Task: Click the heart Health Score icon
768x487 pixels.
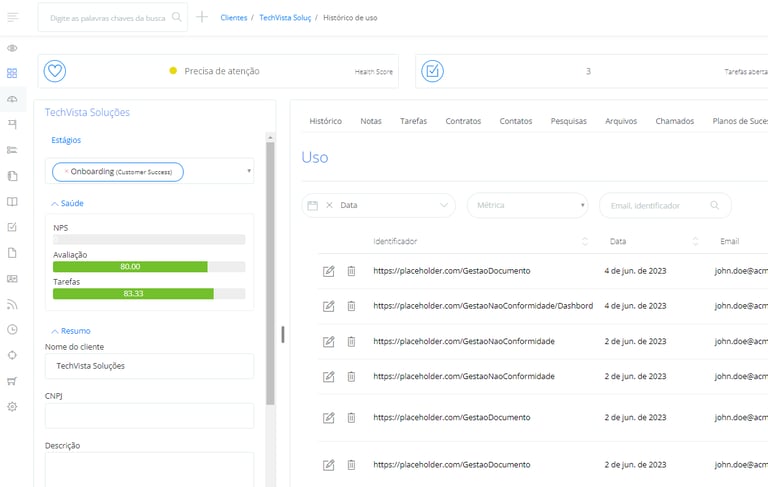Action: (55, 71)
